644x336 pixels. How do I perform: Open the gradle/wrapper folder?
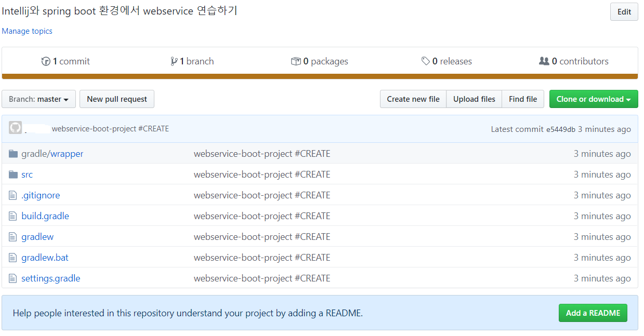[52, 154]
